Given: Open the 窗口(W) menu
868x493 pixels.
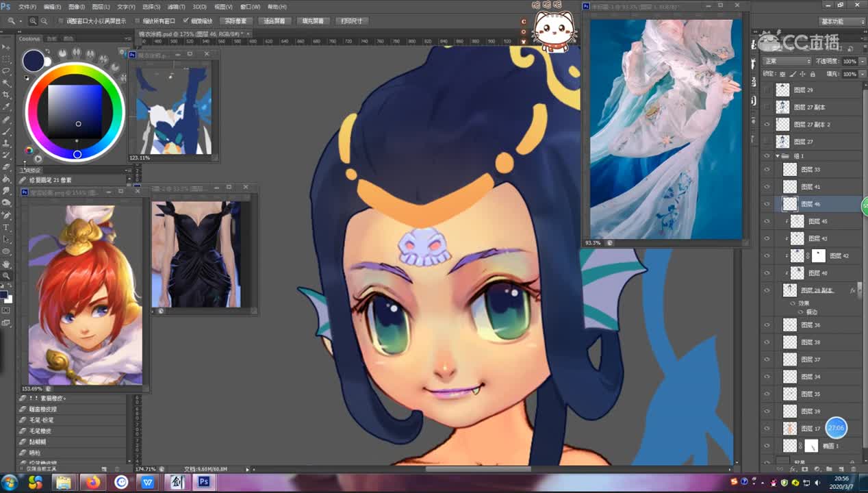Looking at the screenshot, I should 251,7.
